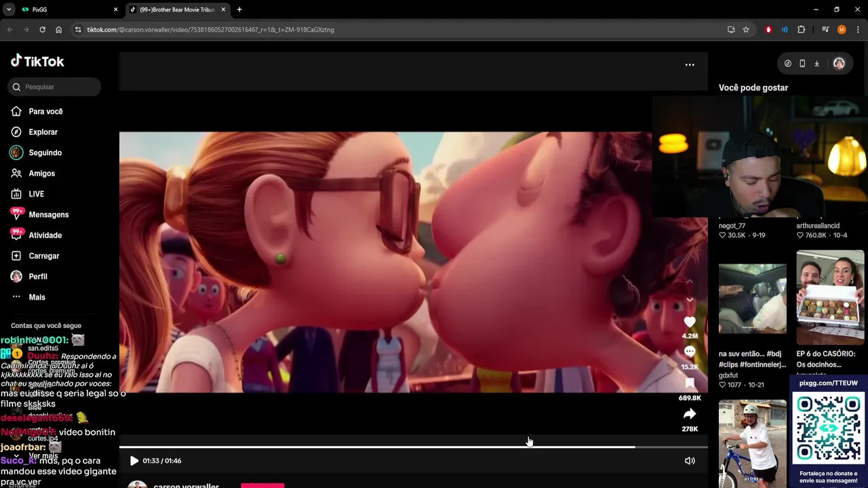
Task: Open the gdxfut creator link
Action: coord(728,375)
